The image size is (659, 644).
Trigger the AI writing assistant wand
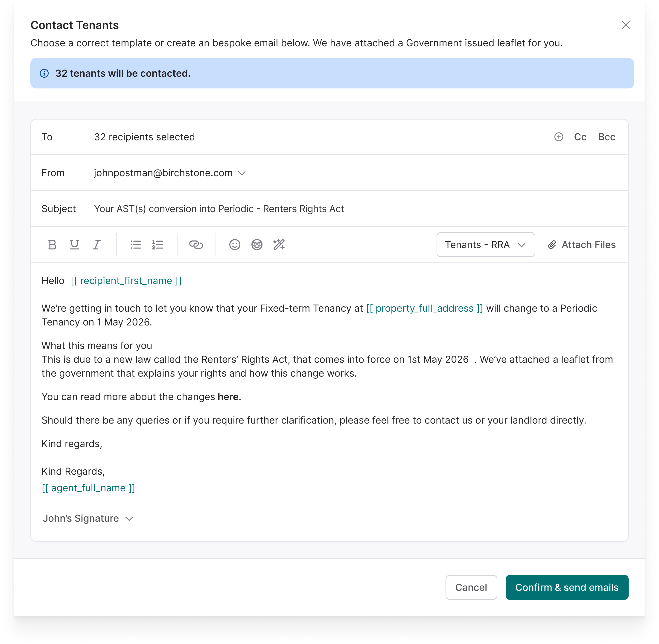pos(279,245)
